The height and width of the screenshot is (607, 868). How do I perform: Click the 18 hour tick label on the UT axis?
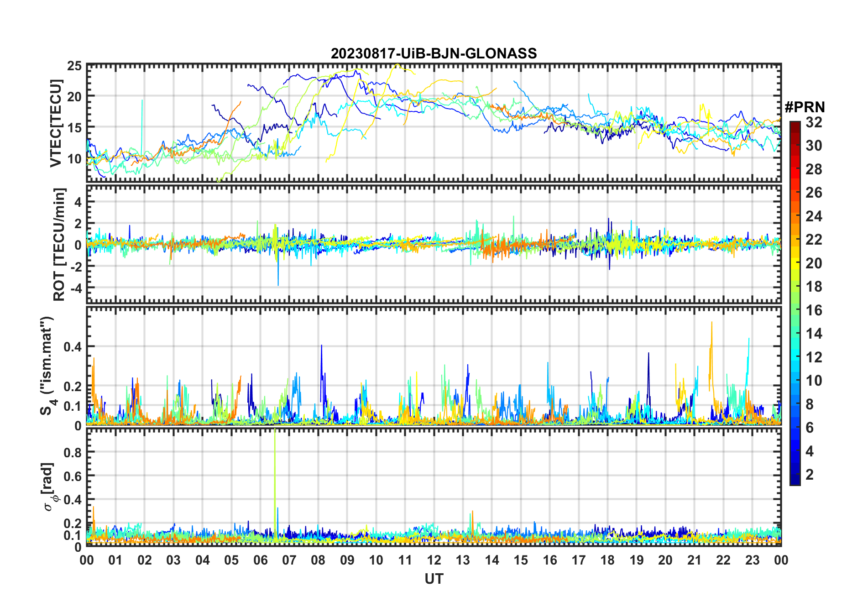(607, 560)
